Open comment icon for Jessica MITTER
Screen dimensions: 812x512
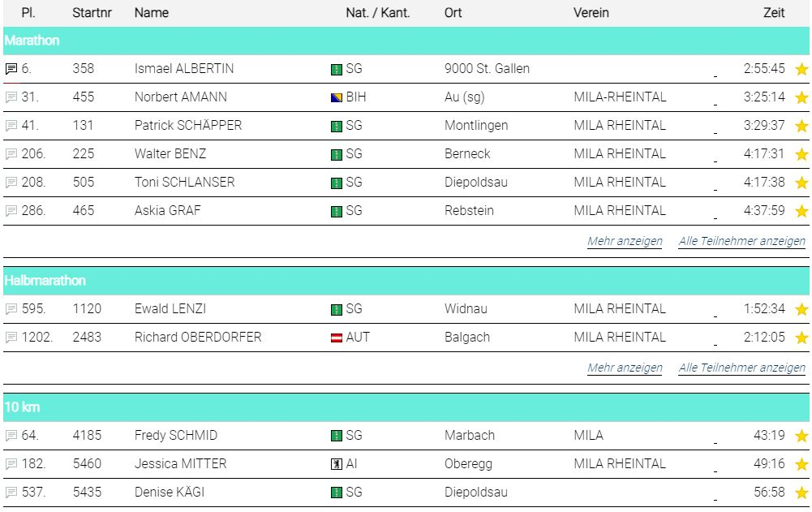pyautogui.click(x=11, y=464)
